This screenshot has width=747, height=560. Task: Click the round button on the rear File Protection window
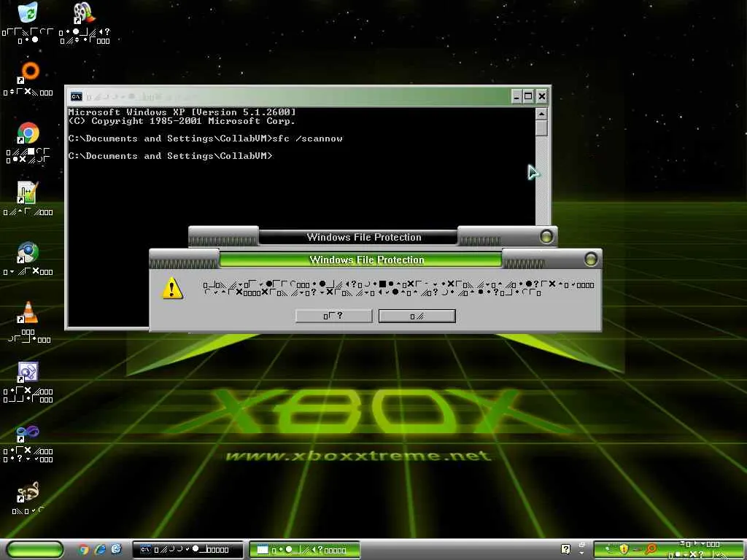coord(546,236)
